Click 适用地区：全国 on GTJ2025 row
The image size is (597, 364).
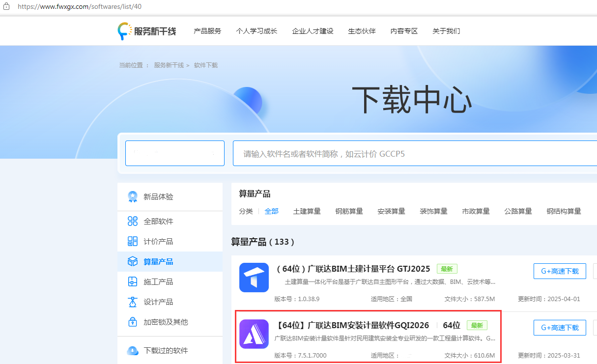click(392, 299)
